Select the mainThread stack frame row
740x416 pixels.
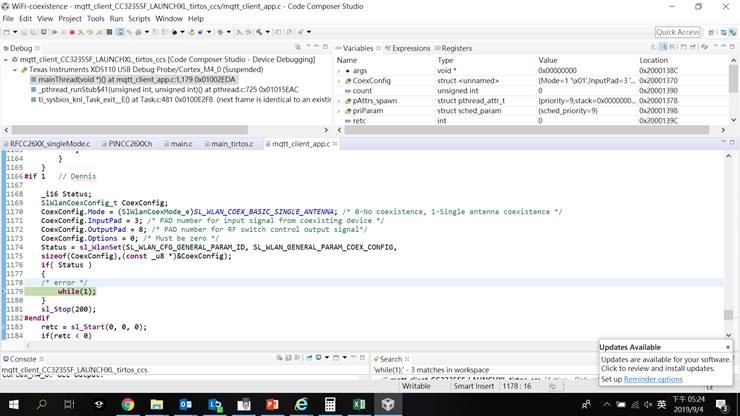(x=133, y=79)
